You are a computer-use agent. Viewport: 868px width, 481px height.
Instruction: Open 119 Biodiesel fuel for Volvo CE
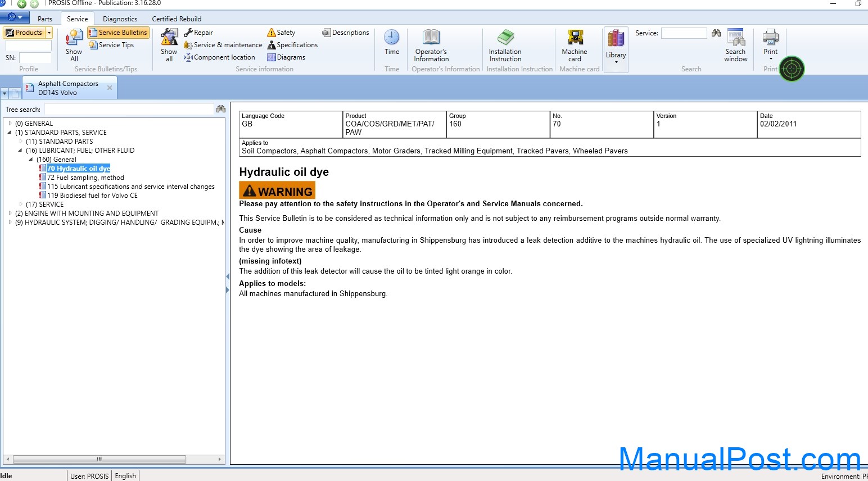(92, 196)
